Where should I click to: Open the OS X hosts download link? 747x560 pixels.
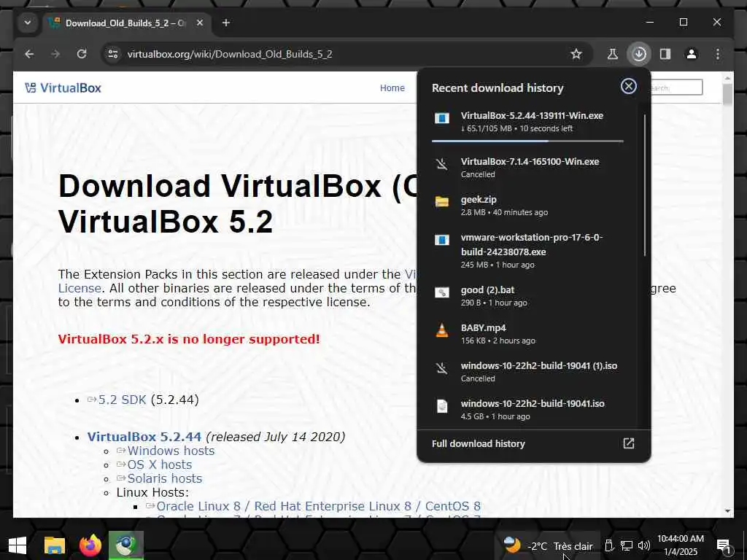[159, 464]
